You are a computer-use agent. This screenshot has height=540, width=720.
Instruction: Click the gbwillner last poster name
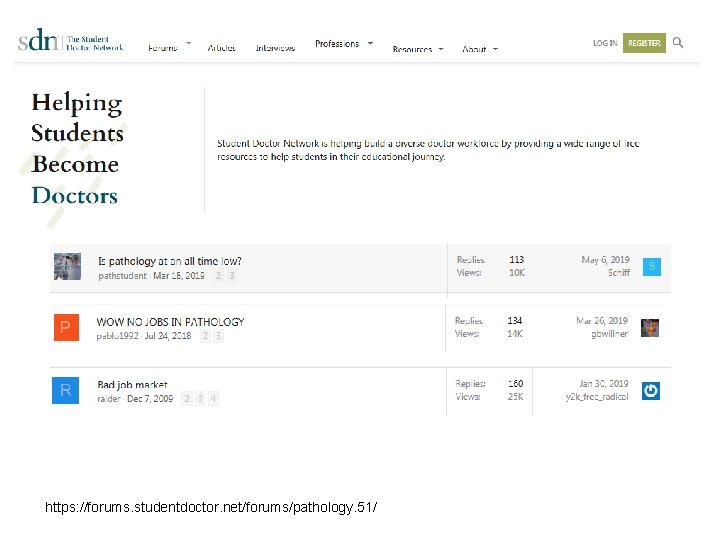tap(609, 334)
